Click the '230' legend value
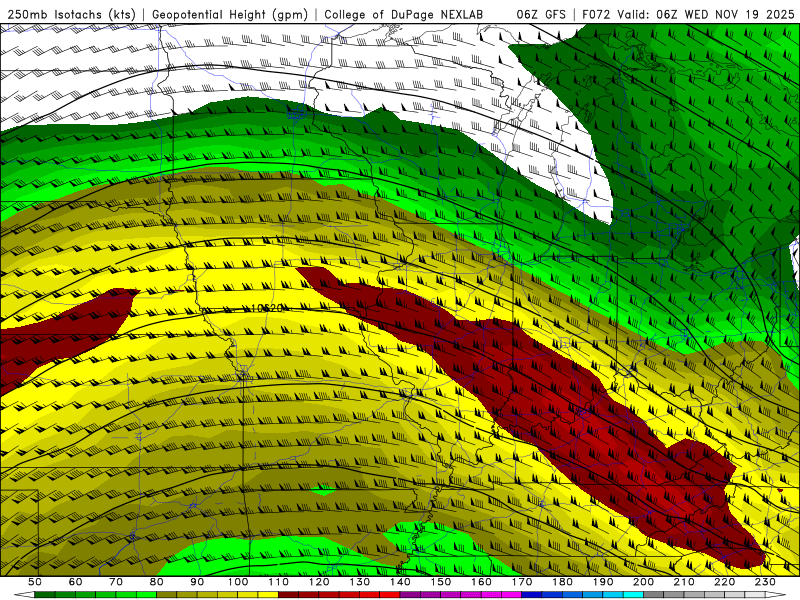Screen dimensions: 800x600 [x=765, y=582]
